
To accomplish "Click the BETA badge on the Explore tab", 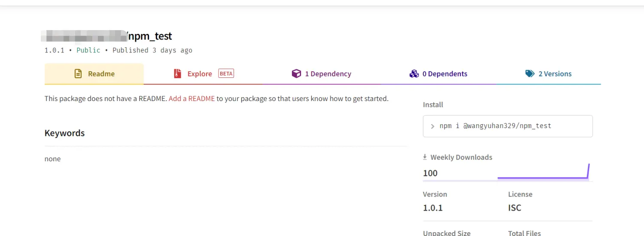I will tap(226, 74).
